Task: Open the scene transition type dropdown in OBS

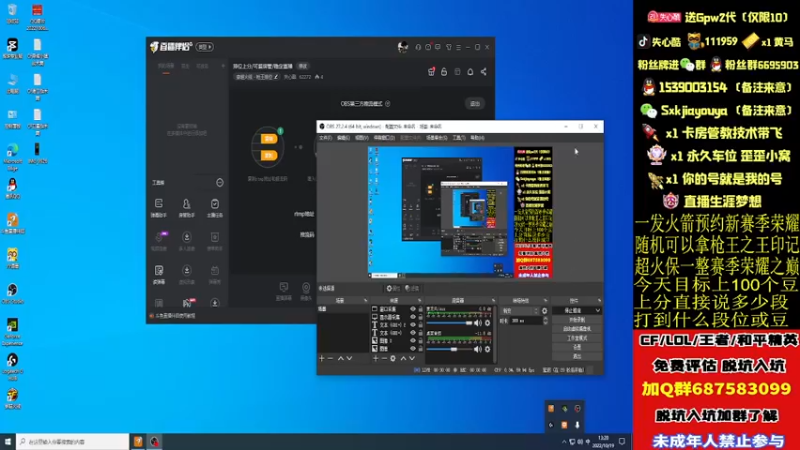Action: click(x=519, y=311)
